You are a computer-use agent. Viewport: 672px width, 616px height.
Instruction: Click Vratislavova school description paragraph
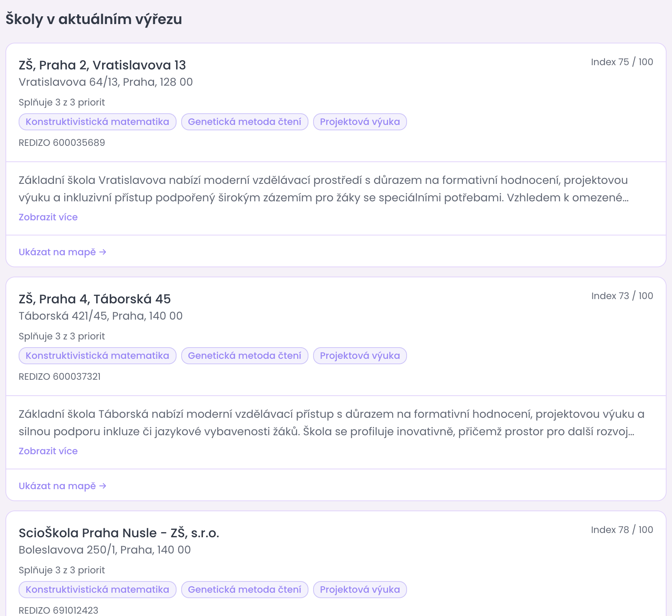(x=324, y=189)
